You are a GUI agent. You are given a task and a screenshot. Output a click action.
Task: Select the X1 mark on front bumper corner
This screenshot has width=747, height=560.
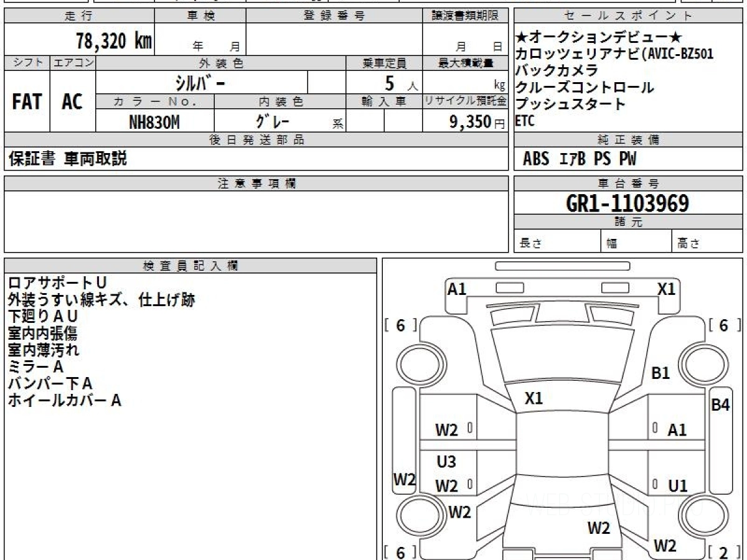tap(667, 289)
